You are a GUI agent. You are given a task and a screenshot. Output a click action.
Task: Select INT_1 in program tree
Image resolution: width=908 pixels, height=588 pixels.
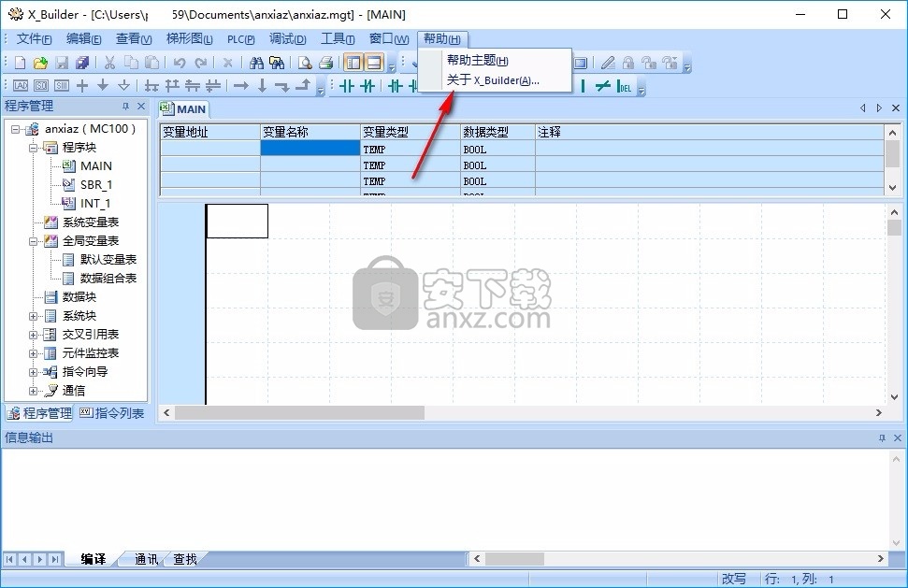pos(95,203)
